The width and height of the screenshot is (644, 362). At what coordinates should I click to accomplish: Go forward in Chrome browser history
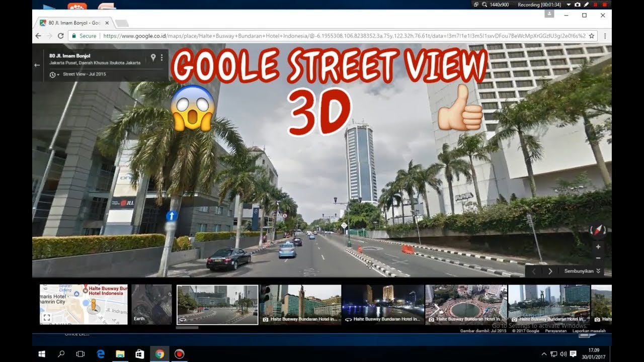(49, 36)
